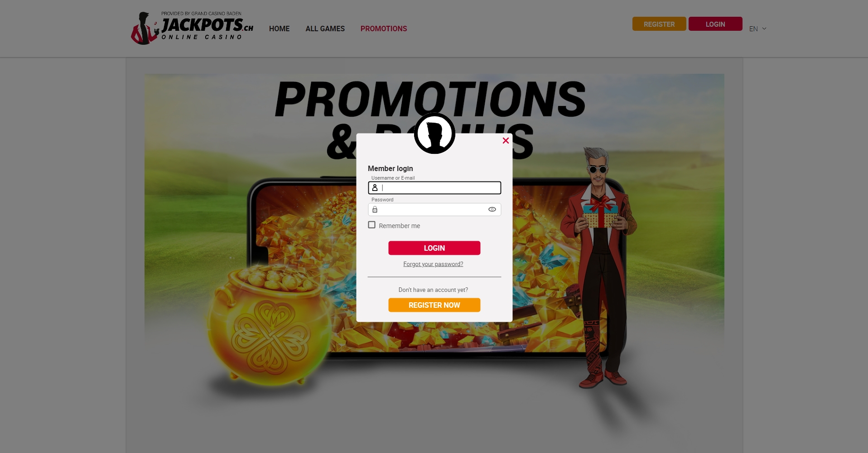Go to the HOME menu item

(x=279, y=29)
